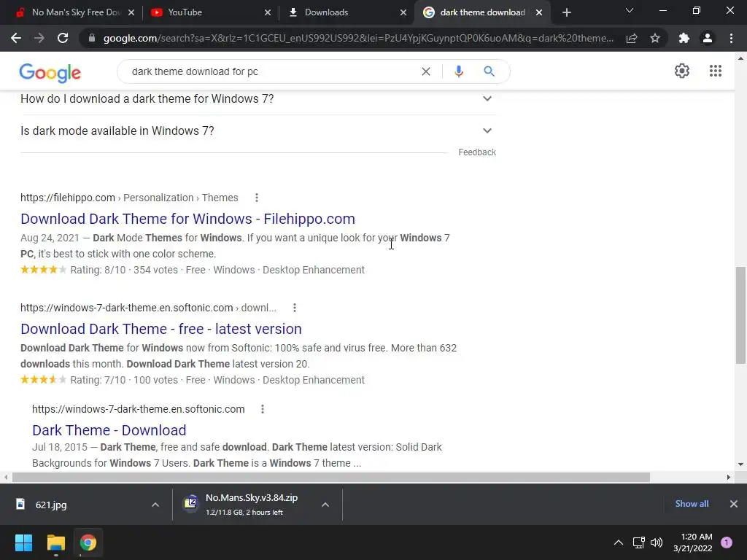Click inside the Google search field
This screenshot has width=747, height=560.
pyautogui.click(x=271, y=71)
